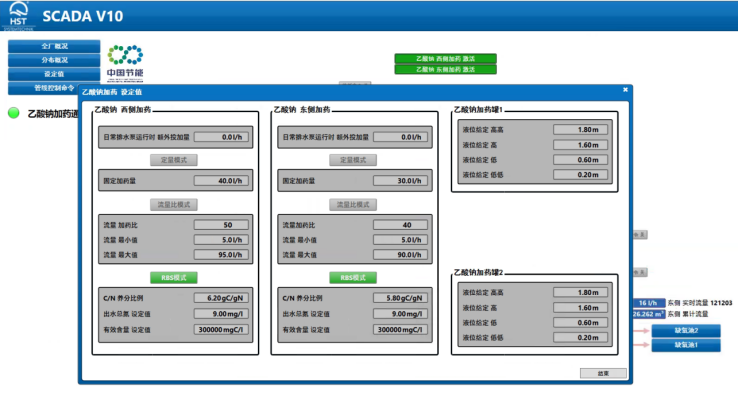Open the 全厂概况 menu
738x399 pixels.
54,46
